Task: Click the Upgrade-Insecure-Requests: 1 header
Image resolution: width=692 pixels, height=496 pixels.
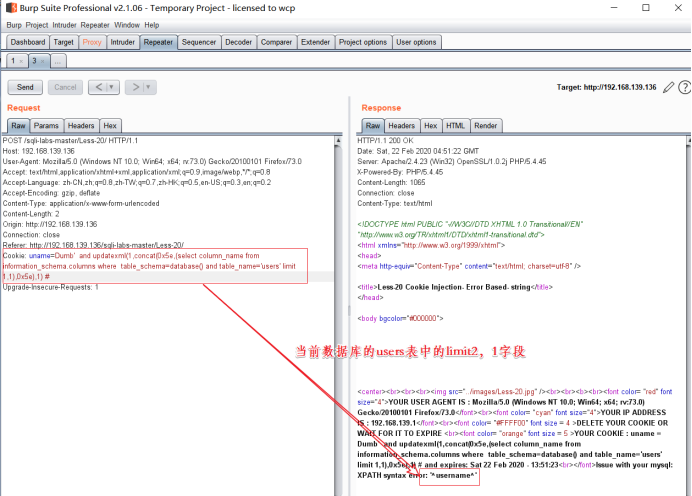Action: (x=50, y=287)
